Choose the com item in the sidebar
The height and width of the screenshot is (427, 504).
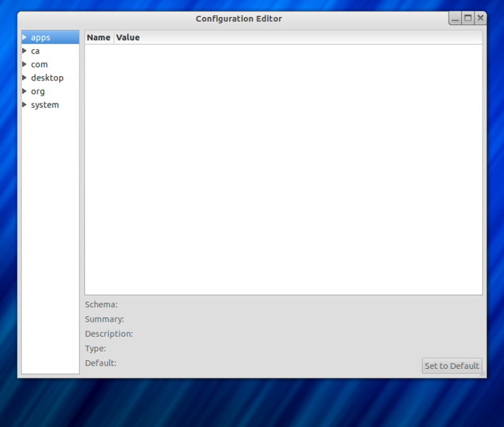39,64
